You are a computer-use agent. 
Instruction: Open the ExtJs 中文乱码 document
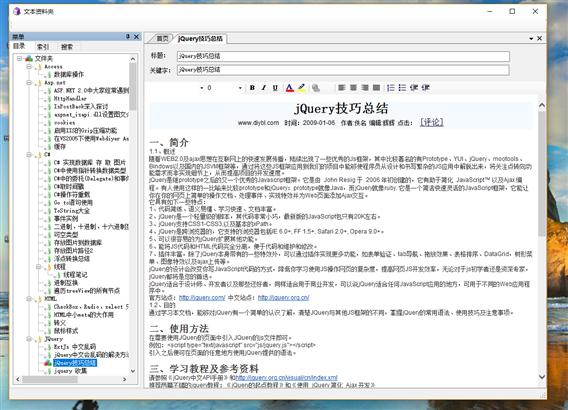click(x=75, y=347)
